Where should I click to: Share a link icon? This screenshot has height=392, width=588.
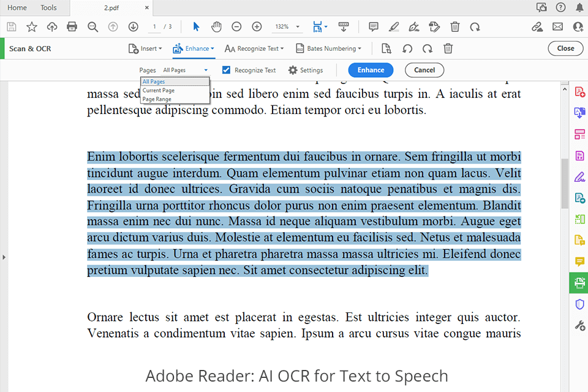[x=537, y=26]
